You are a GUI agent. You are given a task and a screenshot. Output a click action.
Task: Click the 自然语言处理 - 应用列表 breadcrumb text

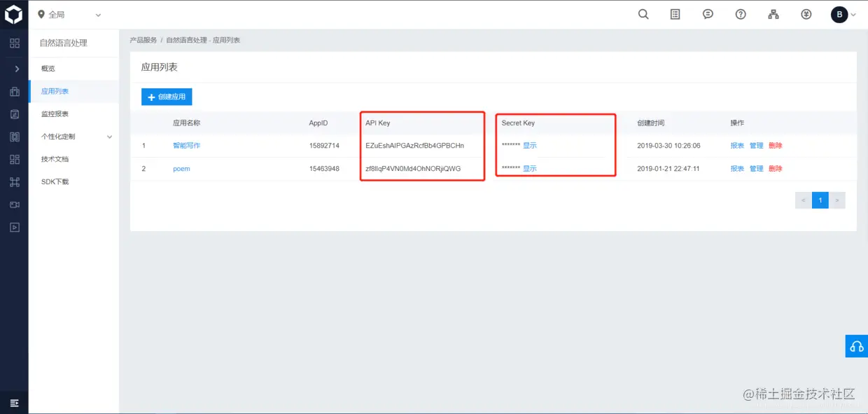tap(203, 41)
